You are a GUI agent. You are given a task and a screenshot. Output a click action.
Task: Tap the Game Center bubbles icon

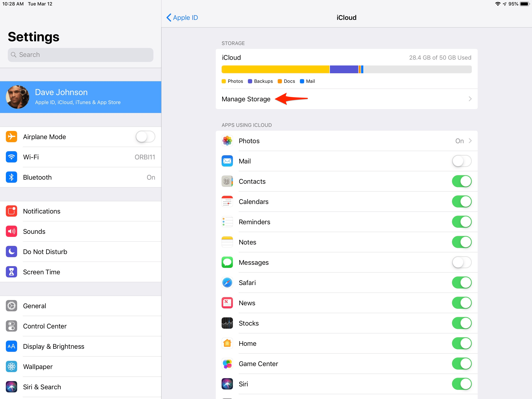[227, 364]
